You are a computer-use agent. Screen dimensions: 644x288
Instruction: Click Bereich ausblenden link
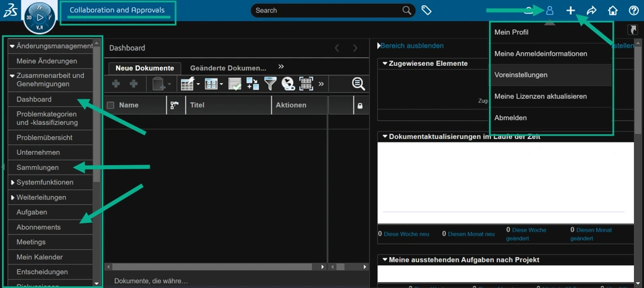pyautogui.click(x=412, y=46)
